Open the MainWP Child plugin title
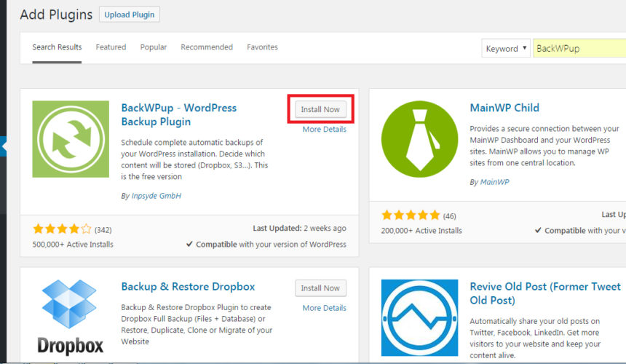The image size is (626, 364). (x=504, y=108)
